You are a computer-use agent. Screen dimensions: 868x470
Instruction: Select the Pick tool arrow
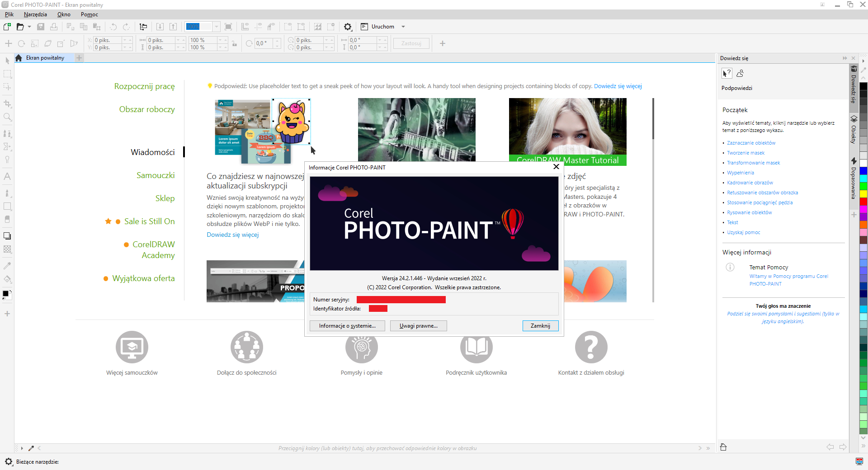pyautogui.click(x=7, y=61)
